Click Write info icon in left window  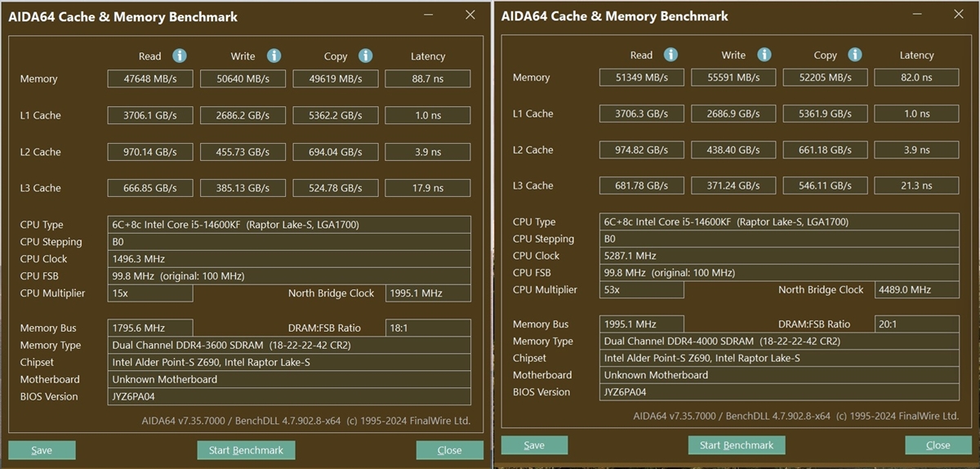pos(274,56)
